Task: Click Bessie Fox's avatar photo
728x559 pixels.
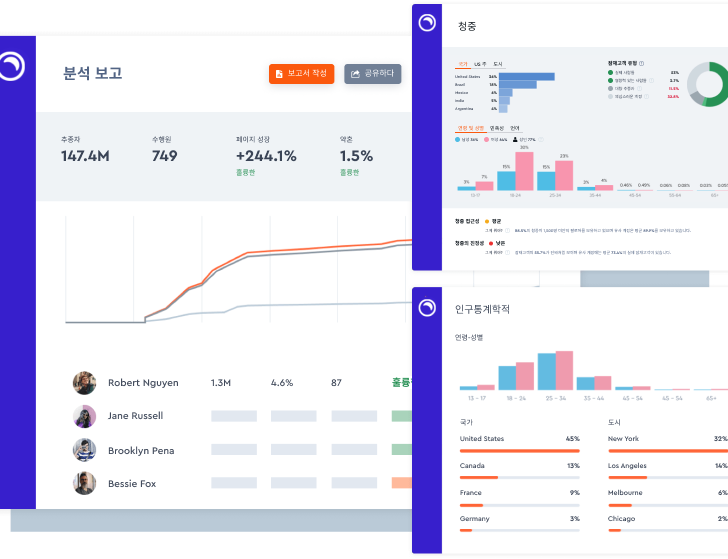Action: tap(84, 484)
